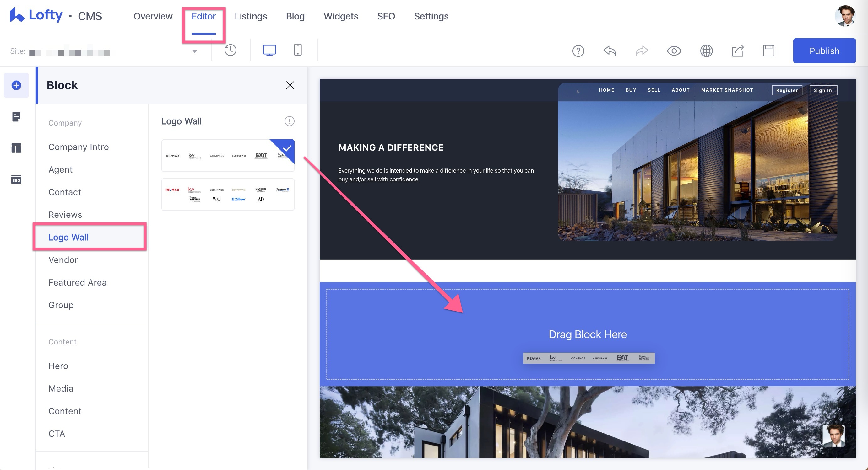Switch to mobile device preview
This screenshot has height=470, width=868.
click(x=297, y=50)
